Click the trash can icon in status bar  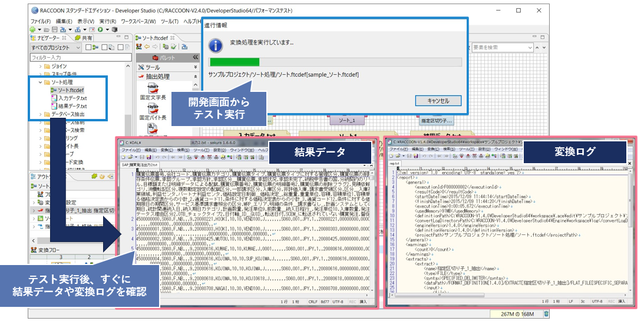pos(546,314)
